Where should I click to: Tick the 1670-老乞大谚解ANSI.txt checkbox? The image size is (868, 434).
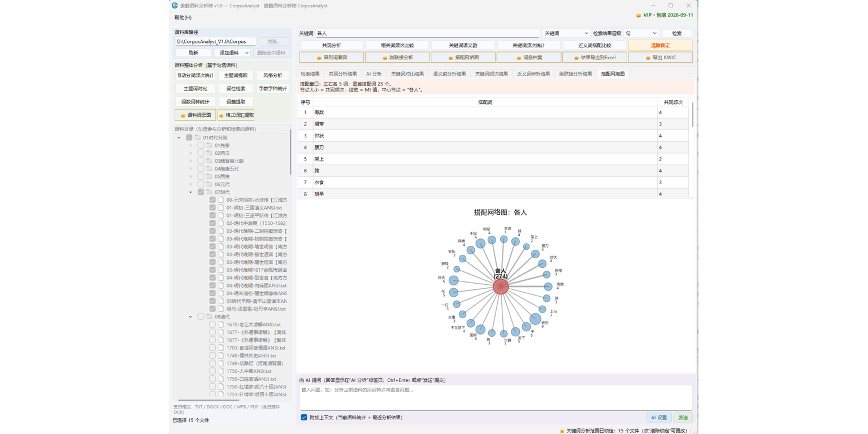coord(212,325)
